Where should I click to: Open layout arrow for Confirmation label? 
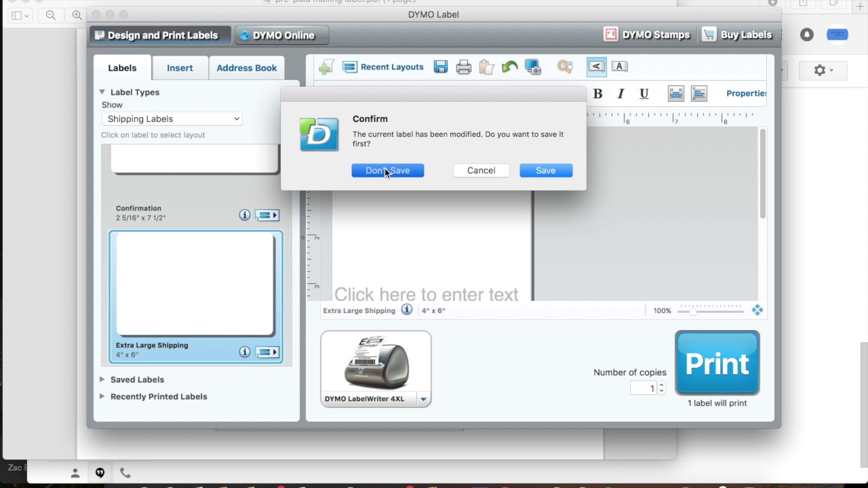[x=267, y=215]
